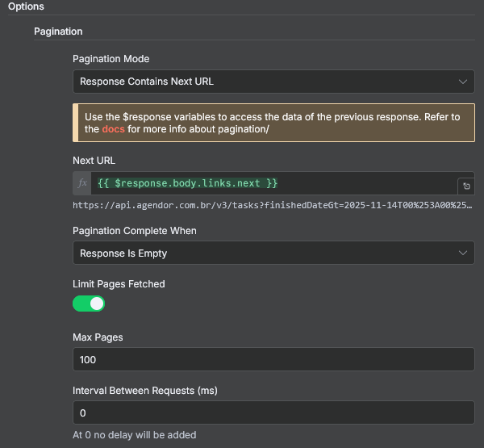Screen dimensions: 484x448
Task: Open the expression editor icon beside Next URL
Action: [x=465, y=186]
